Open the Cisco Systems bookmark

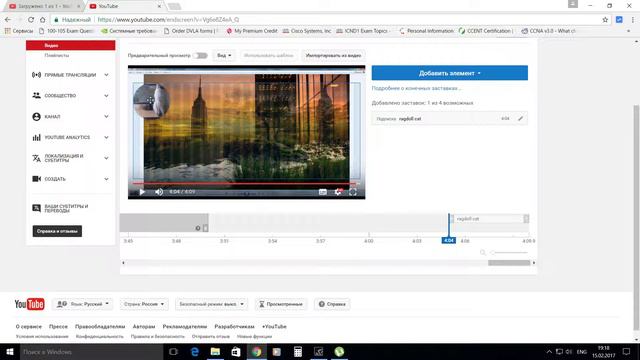click(307, 31)
